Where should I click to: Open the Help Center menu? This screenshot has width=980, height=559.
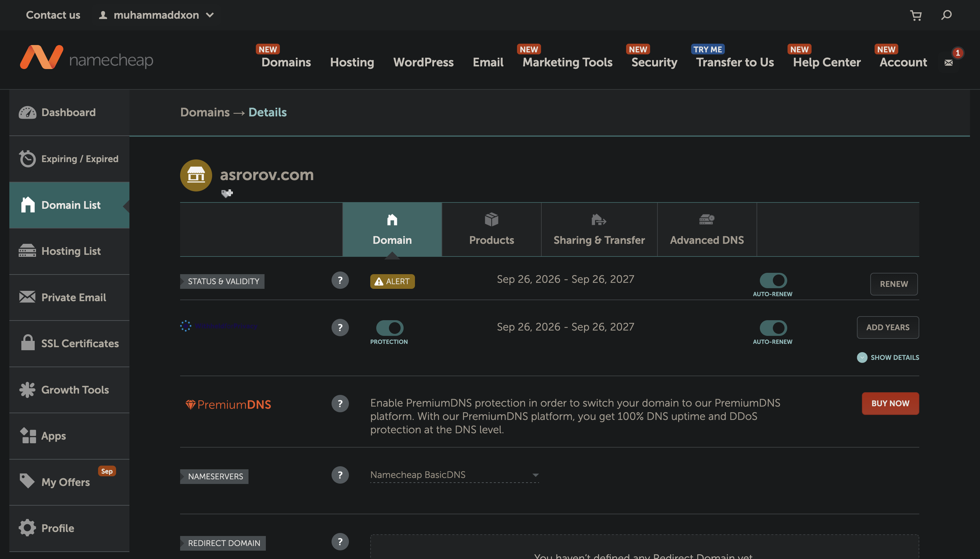tap(827, 62)
